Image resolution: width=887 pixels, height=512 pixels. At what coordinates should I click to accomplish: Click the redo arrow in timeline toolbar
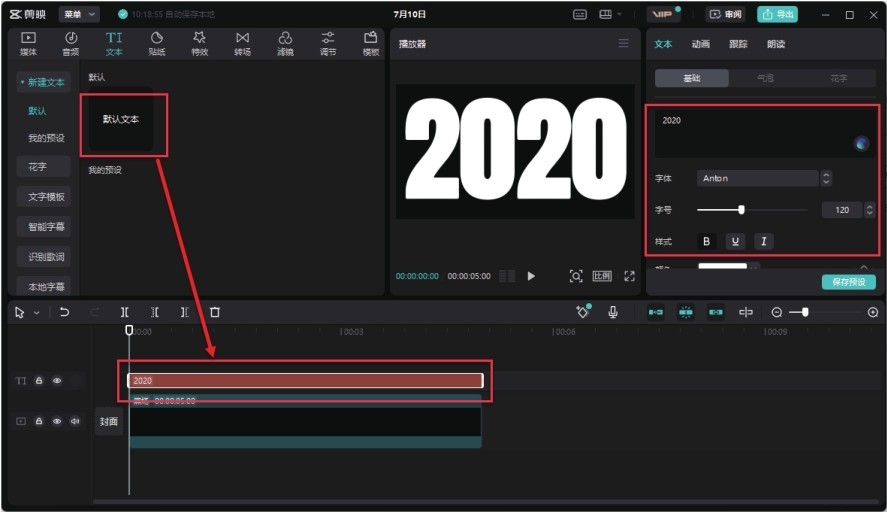pyautogui.click(x=94, y=312)
